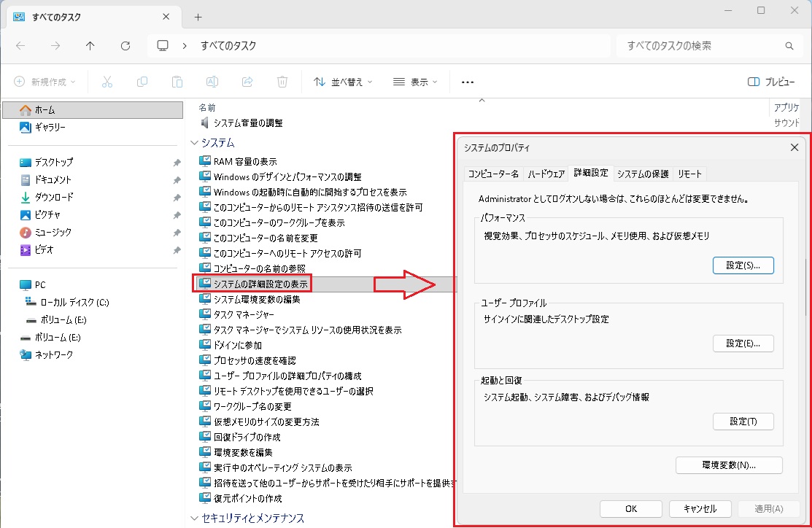The height and width of the screenshot is (528, 812).
Task: Select システムの詳細設定の表示 item
Action: pyautogui.click(x=254, y=284)
